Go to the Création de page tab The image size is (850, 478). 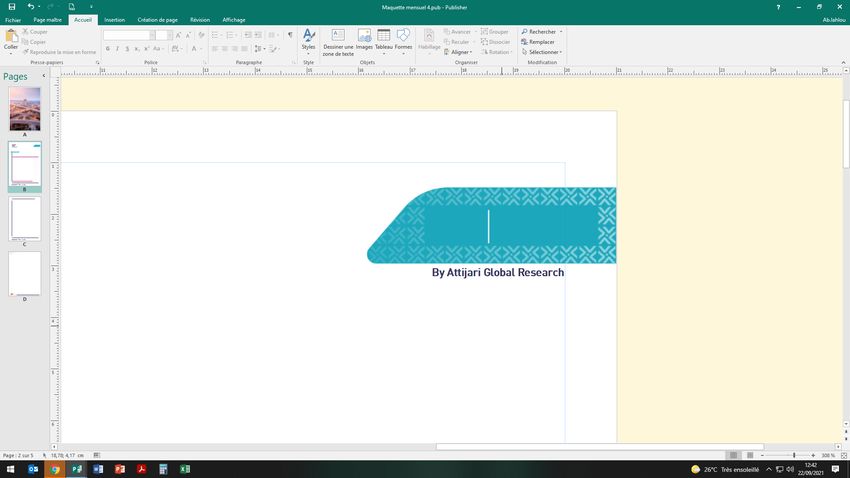157,20
